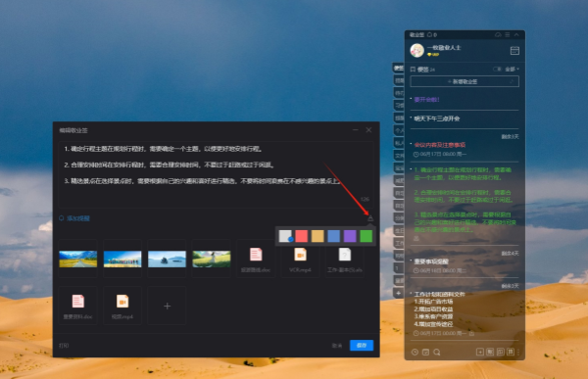Click the attachment icon under green note
This screenshot has height=379, width=588.
[416, 238]
